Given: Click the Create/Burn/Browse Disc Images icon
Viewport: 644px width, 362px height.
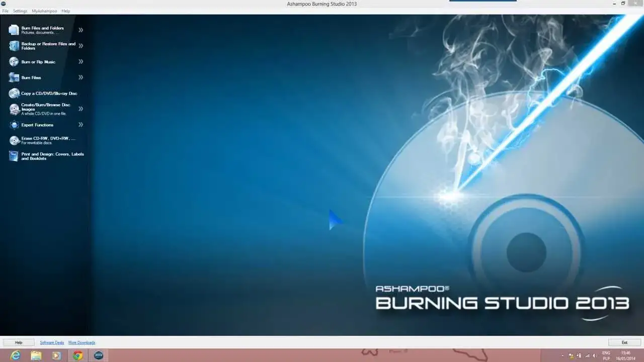Looking at the screenshot, I should [x=14, y=109].
